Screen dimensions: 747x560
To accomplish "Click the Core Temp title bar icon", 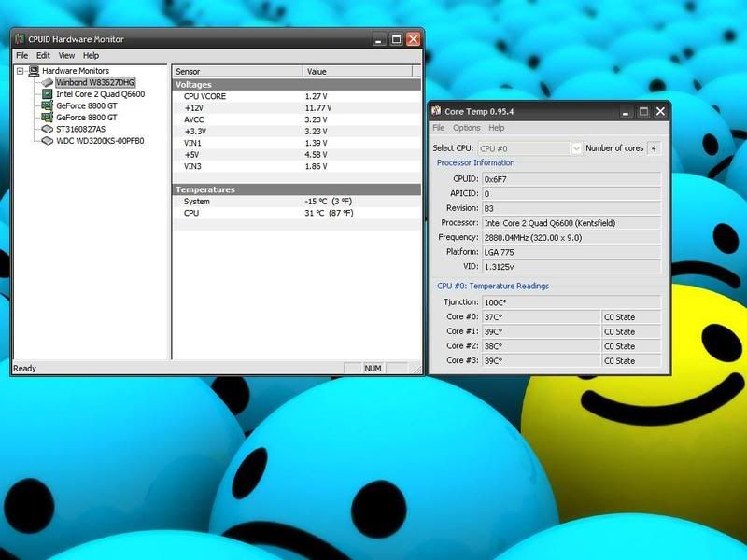I will tap(436, 112).
